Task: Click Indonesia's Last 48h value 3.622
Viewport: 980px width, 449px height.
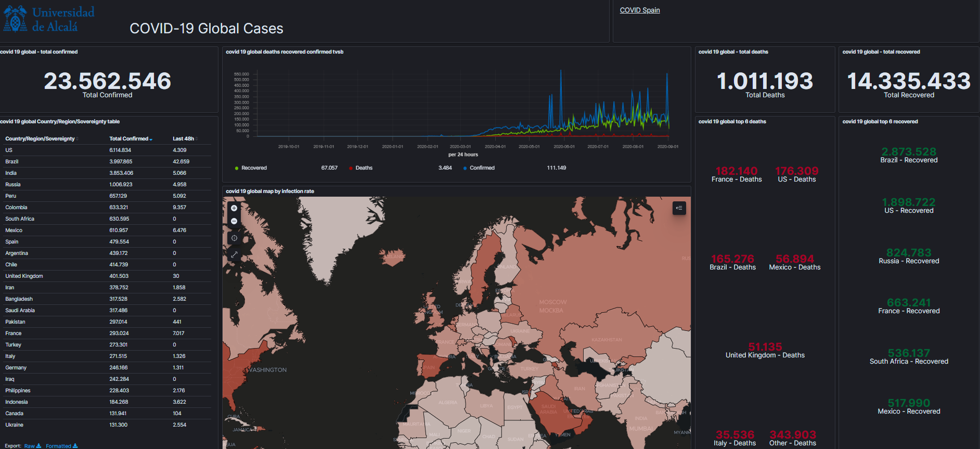Action: pyautogui.click(x=179, y=402)
